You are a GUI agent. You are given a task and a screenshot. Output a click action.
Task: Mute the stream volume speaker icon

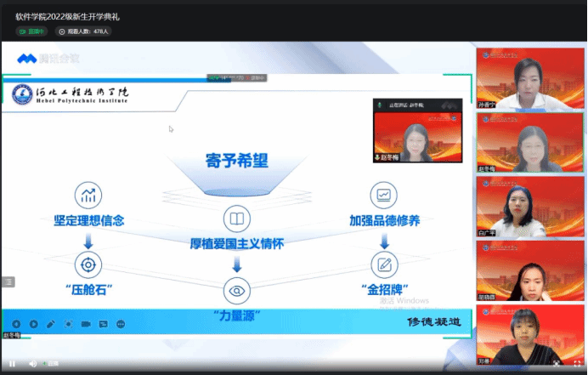pos(33,363)
